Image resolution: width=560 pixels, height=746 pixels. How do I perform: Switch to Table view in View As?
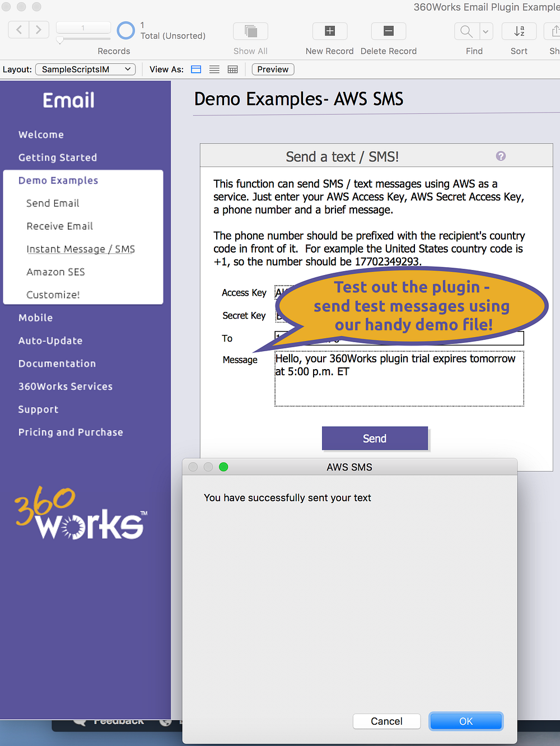tap(232, 69)
